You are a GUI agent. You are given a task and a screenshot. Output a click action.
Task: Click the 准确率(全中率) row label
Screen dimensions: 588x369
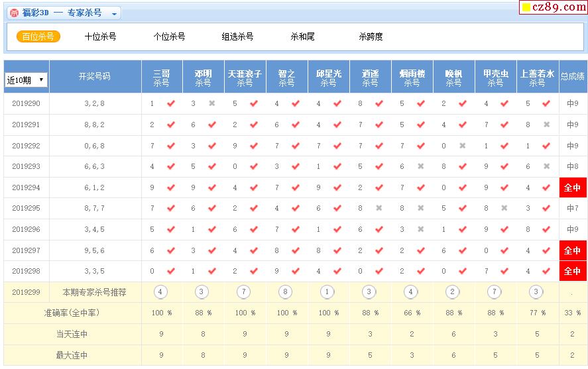72,313
